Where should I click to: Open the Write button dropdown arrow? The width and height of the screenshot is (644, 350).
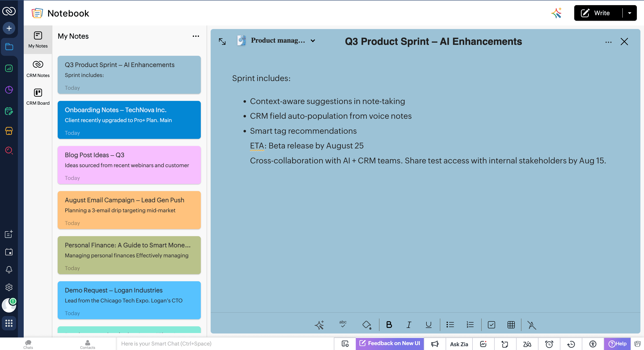(629, 13)
